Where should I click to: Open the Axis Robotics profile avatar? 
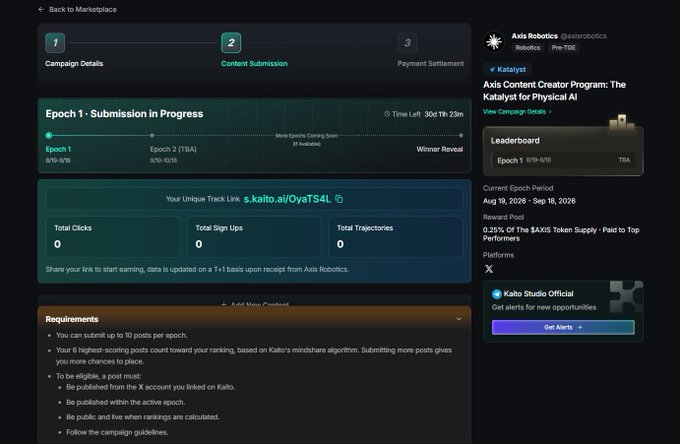(494, 42)
